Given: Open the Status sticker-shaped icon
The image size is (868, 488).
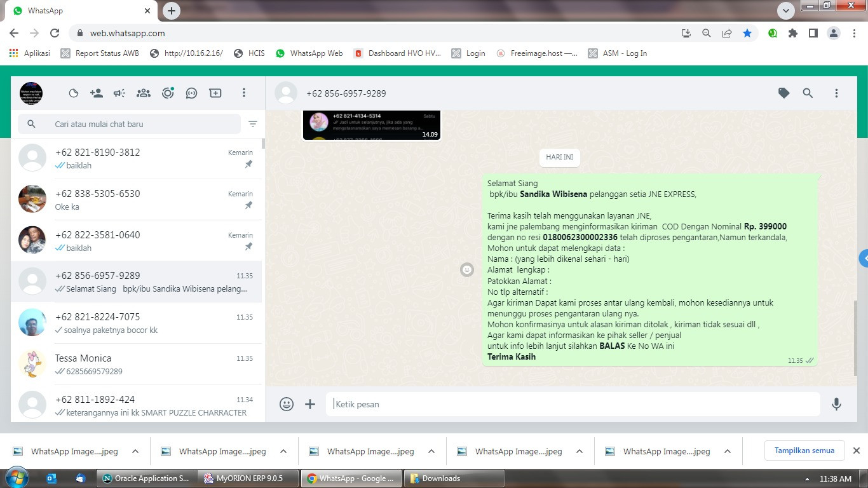Looking at the screenshot, I should (x=74, y=93).
